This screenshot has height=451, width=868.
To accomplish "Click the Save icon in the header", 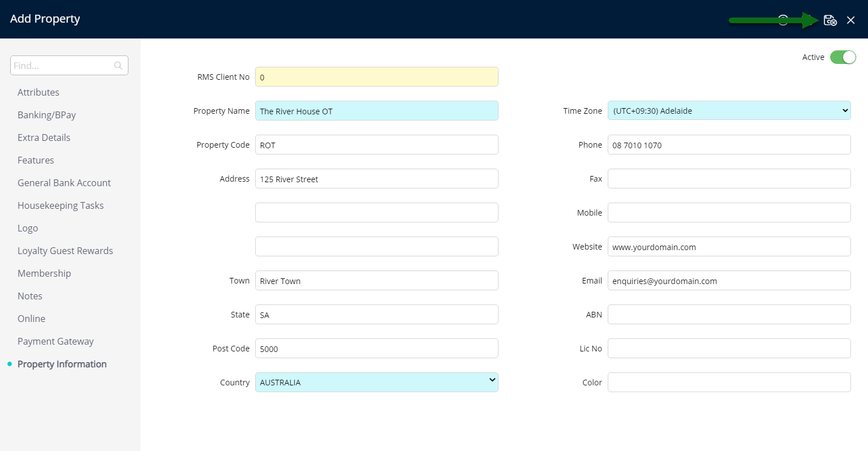I will tap(830, 20).
